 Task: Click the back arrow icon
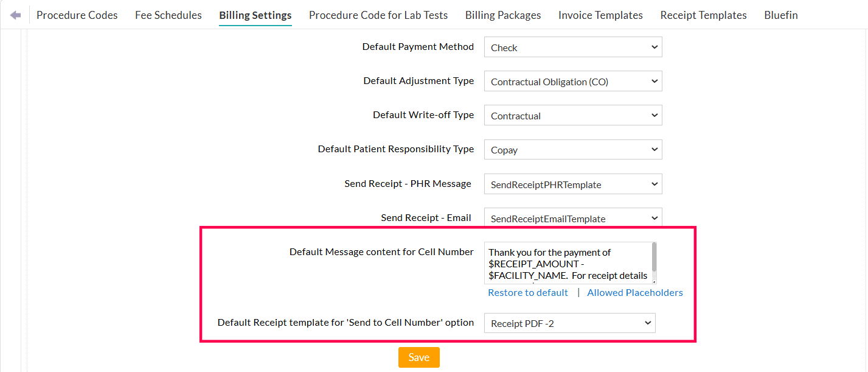coord(15,15)
